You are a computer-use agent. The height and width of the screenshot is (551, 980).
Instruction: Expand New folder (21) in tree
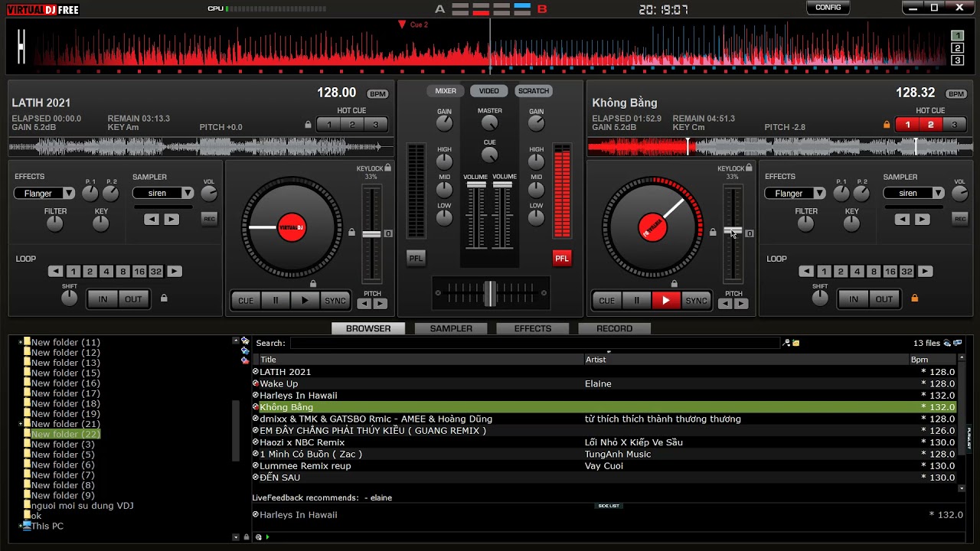click(x=21, y=424)
